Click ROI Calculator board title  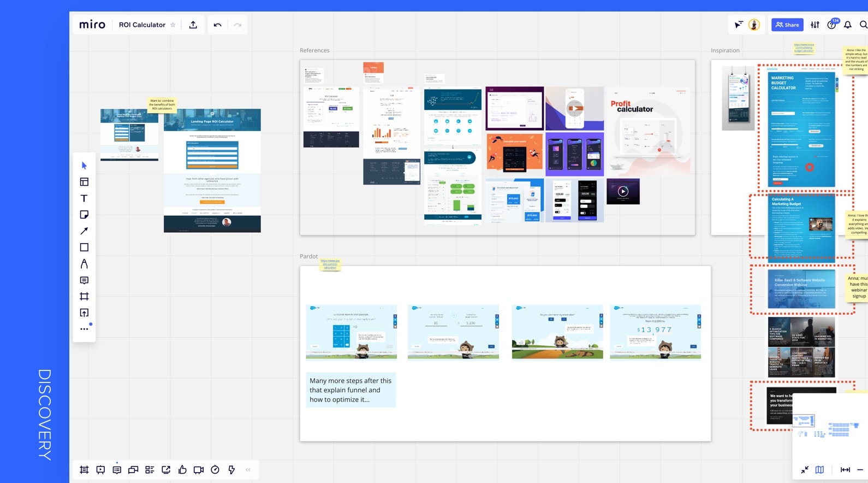pyautogui.click(x=142, y=25)
